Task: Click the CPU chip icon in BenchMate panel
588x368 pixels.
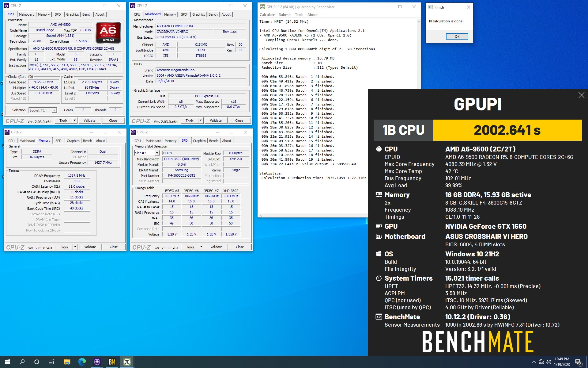Action: (x=379, y=149)
